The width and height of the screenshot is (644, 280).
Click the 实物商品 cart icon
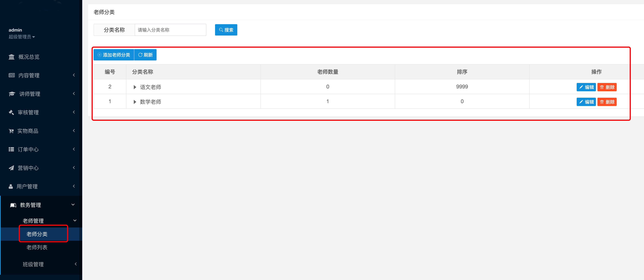pos(11,131)
